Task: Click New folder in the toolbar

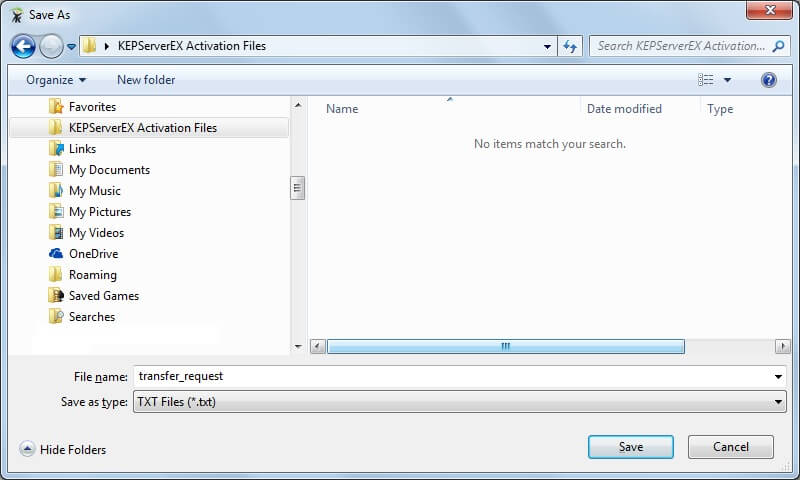Action: click(146, 80)
